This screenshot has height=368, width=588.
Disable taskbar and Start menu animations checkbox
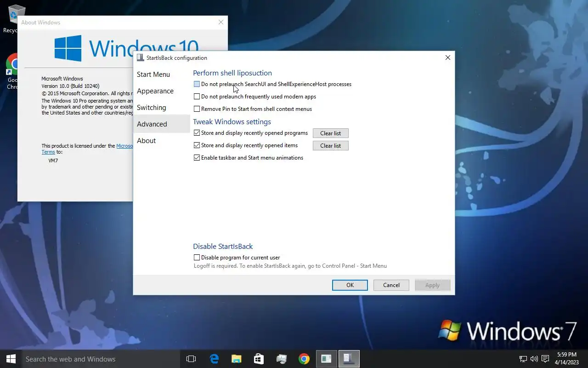tap(197, 158)
